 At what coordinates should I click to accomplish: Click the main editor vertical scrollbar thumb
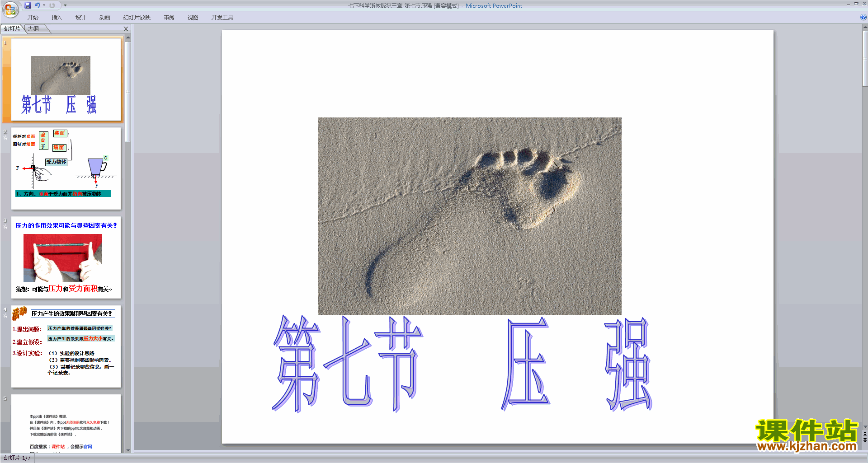click(x=865, y=58)
